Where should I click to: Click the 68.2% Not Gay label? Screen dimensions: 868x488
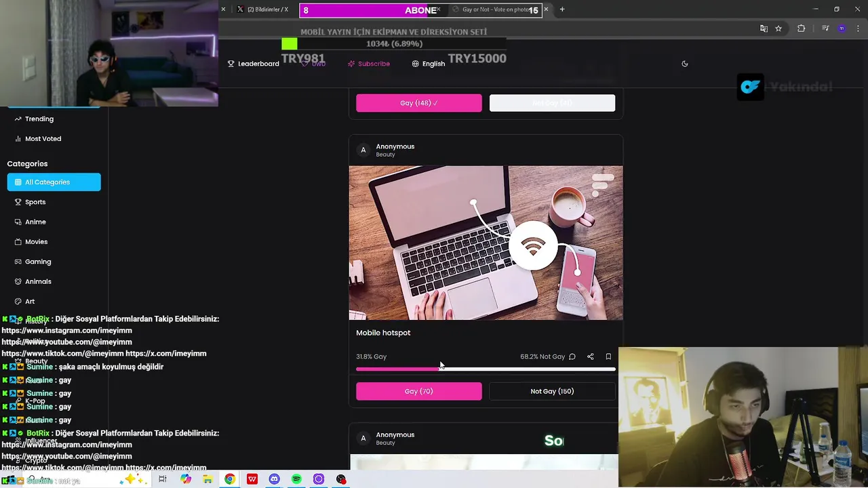[x=542, y=357]
